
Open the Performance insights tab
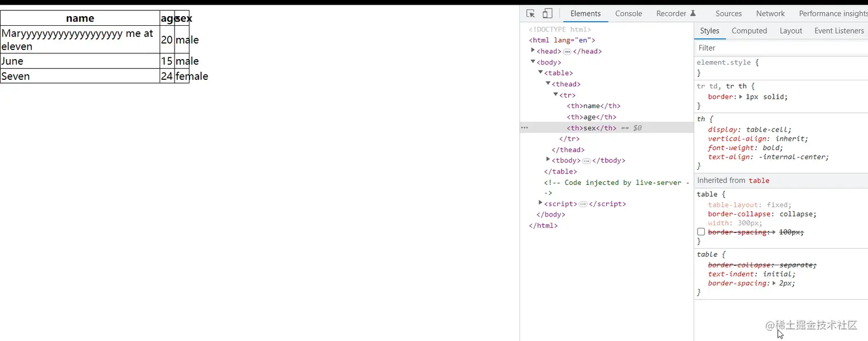point(833,13)
